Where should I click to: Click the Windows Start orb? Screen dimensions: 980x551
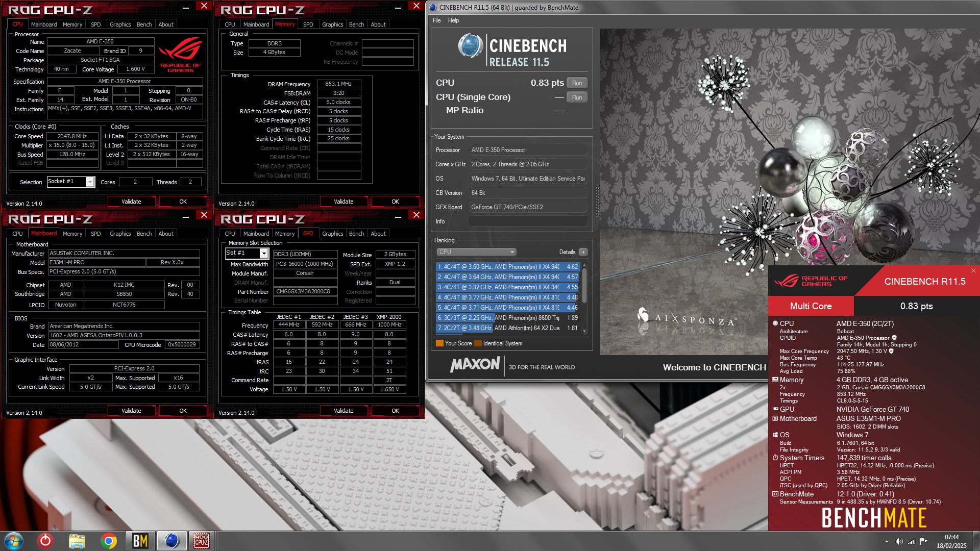(14, 541)
